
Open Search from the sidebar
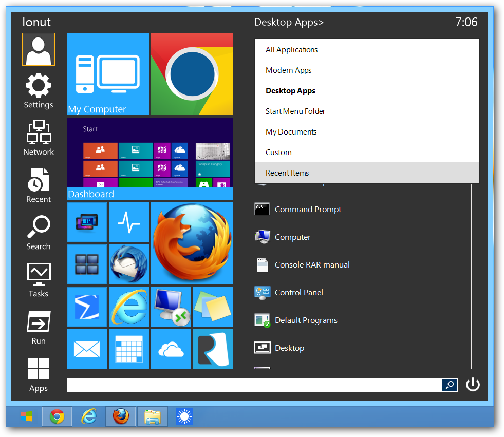(39, 233)
